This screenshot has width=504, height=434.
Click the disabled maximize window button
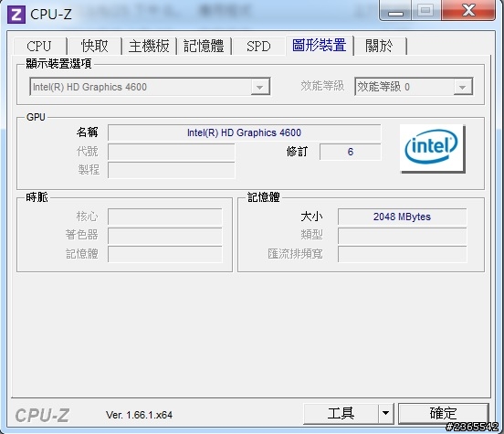pos(425,11)
